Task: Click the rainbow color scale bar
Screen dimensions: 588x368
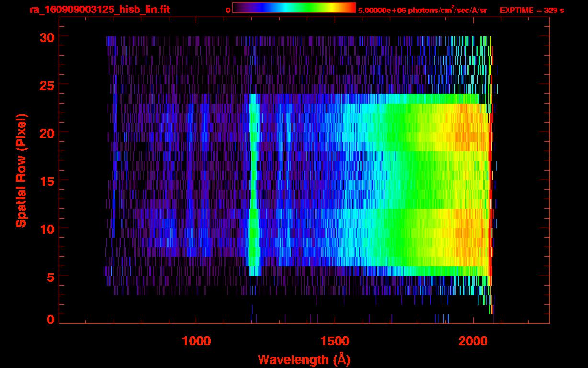Action: point(294,8)
